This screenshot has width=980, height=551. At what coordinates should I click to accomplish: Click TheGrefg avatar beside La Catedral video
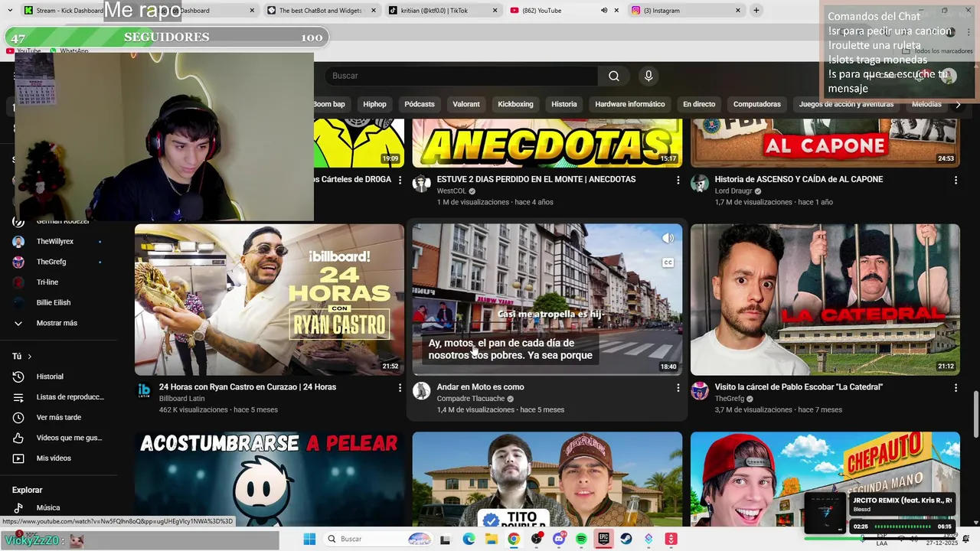tap(700, 390)
